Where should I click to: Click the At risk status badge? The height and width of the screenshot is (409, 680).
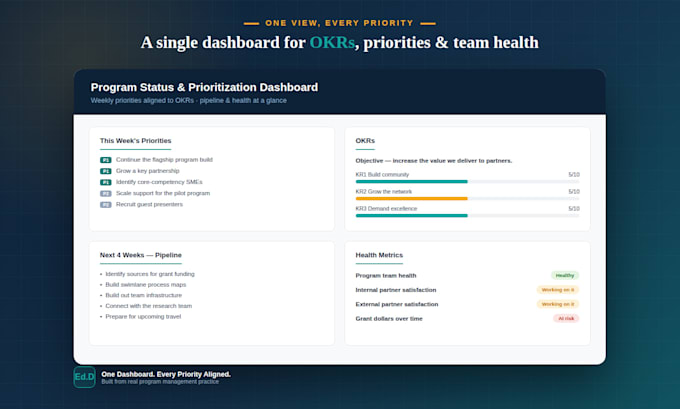(566, 318)
